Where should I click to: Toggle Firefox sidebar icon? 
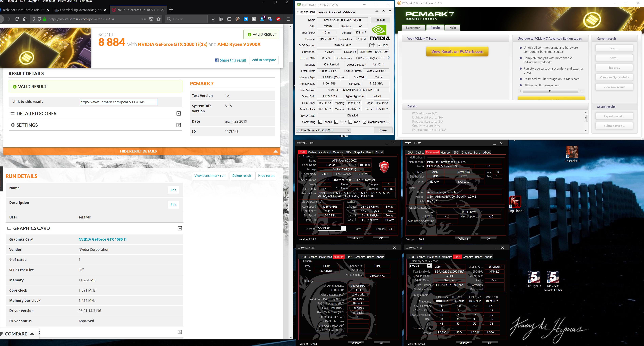tap(229, 19)
